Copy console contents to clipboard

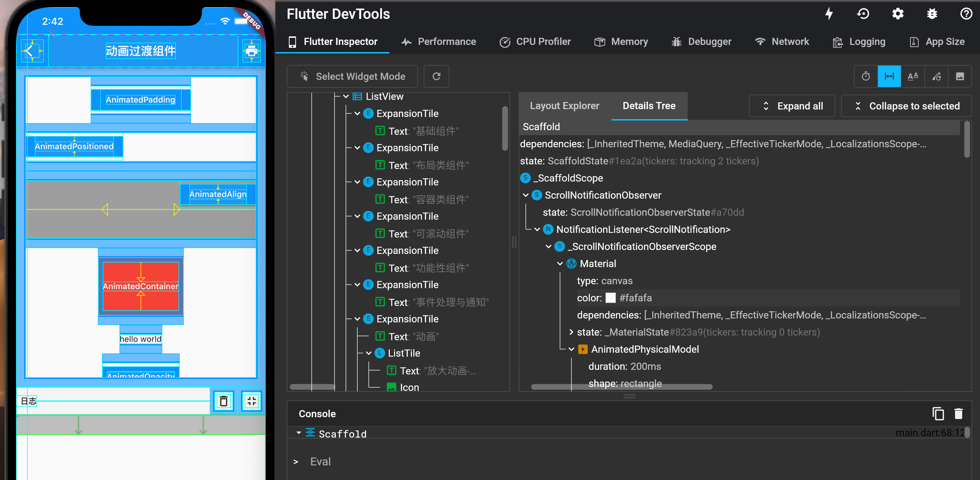pos(938,413)
